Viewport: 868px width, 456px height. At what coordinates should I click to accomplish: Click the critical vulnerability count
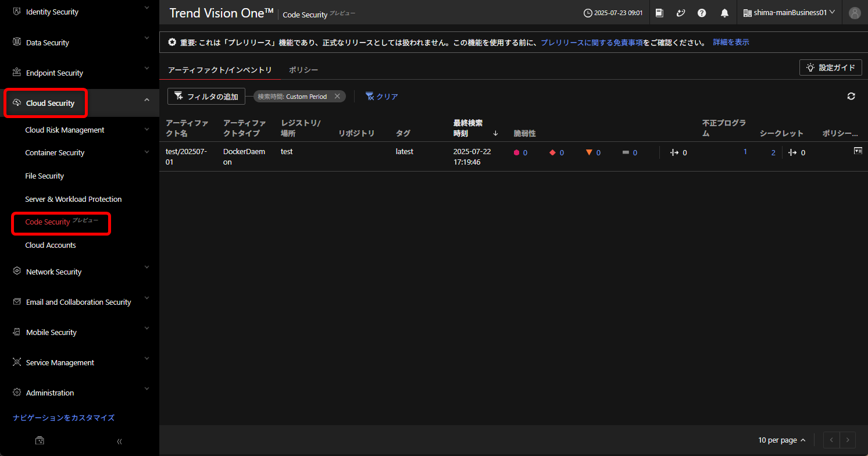[525, 152]
